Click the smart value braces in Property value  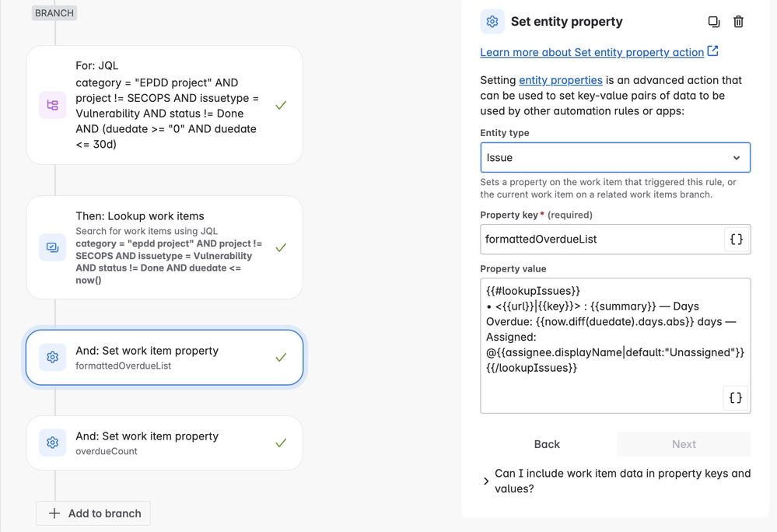pyautogui.click(x=736, y=397)
